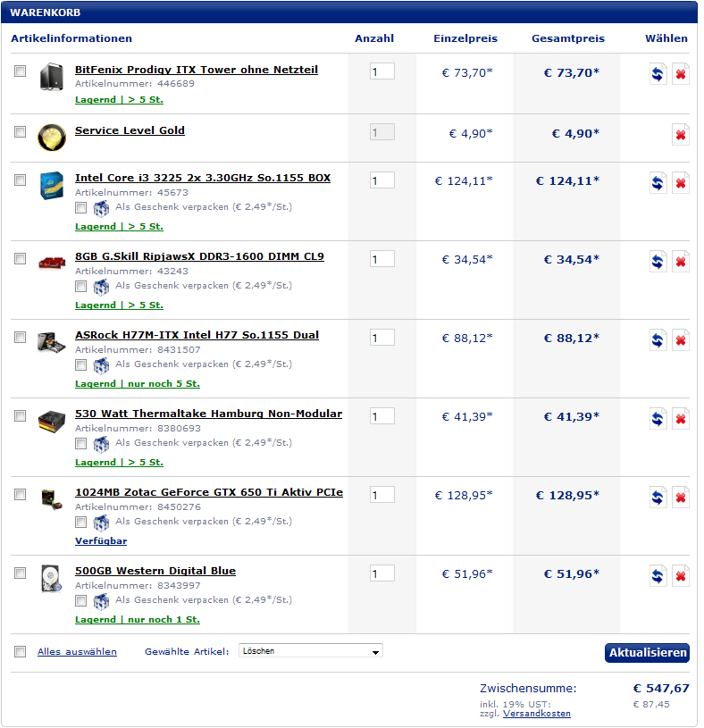Select Thermaltake Hamburg row checkbox
This screenshot has width=704, height=728.
coord(20,415)
